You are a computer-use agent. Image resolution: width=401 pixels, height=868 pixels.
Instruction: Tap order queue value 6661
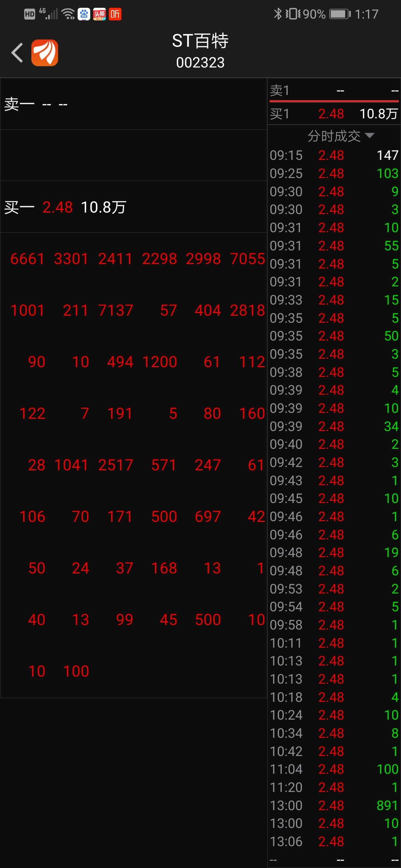pos(27,259)
